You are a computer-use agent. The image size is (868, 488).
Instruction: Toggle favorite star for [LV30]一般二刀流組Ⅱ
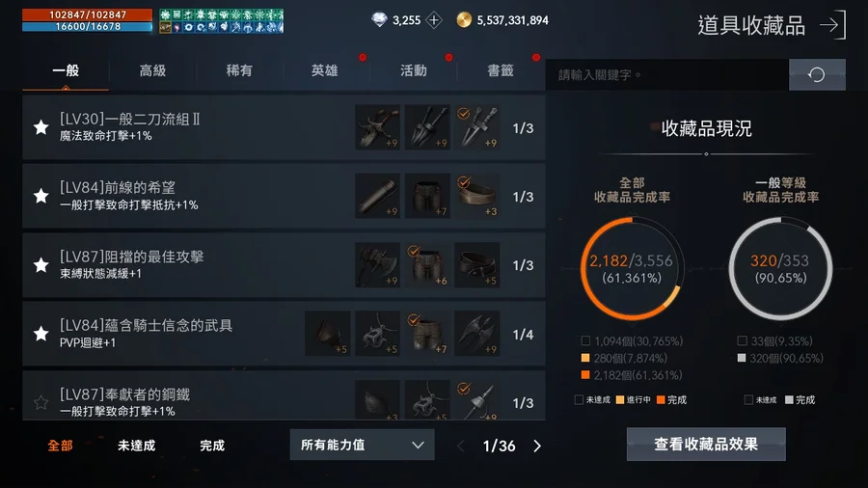(41, 128)
